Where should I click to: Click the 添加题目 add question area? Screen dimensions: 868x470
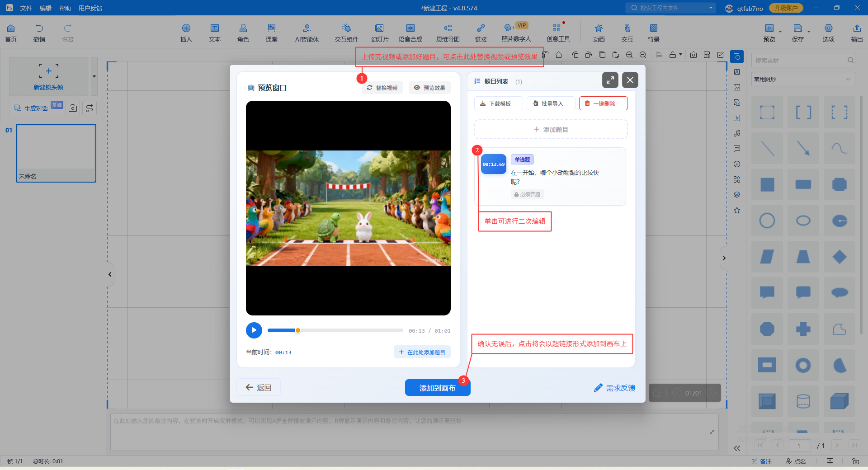point(551,130)
